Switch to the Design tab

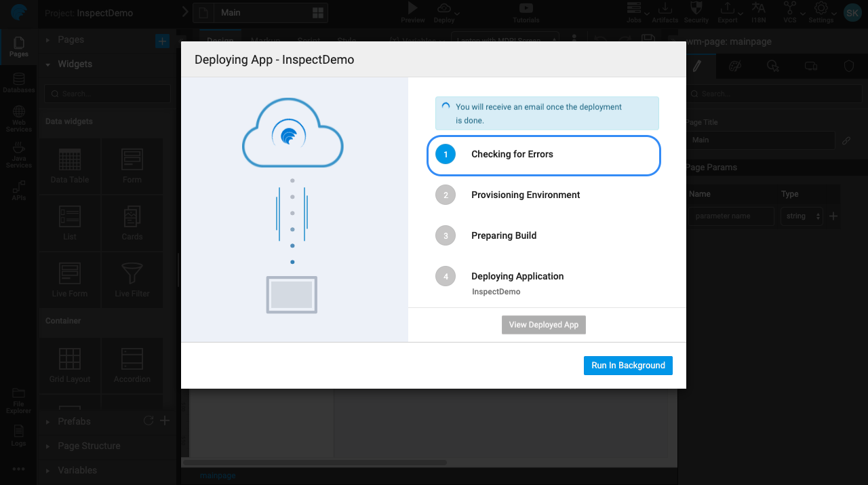click(220, 41)
